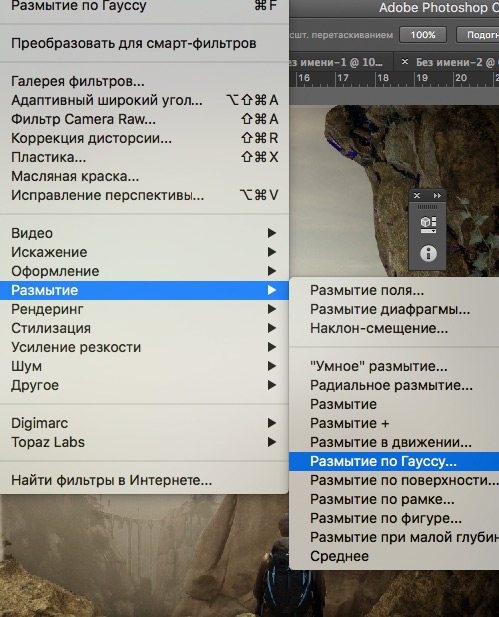Select Размытие по фигуре filter
499x617 pixels.
tap(394, 518)
